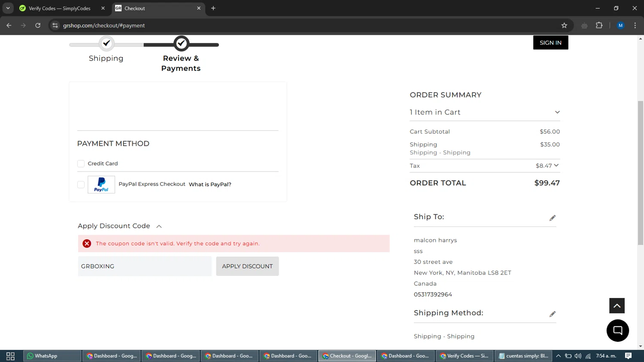The image size is (644, 362).
Task: Go forward in browser history
Action: click(x=23, y=25)
